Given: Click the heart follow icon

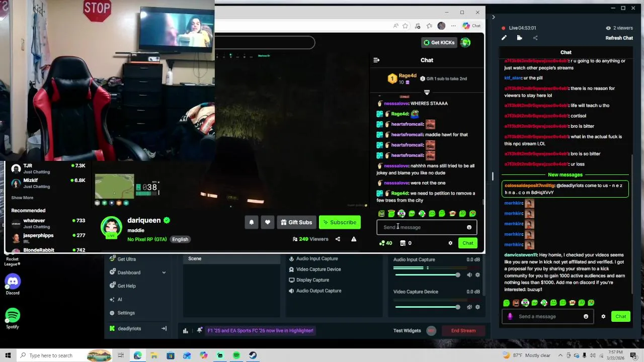Looking at the screenshot, I should 268,222.
